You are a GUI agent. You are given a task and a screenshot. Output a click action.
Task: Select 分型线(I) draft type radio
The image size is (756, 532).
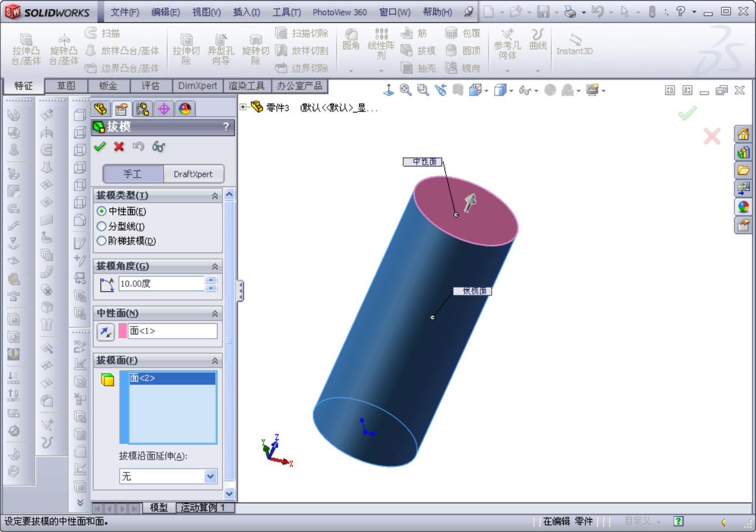(101, 226)
